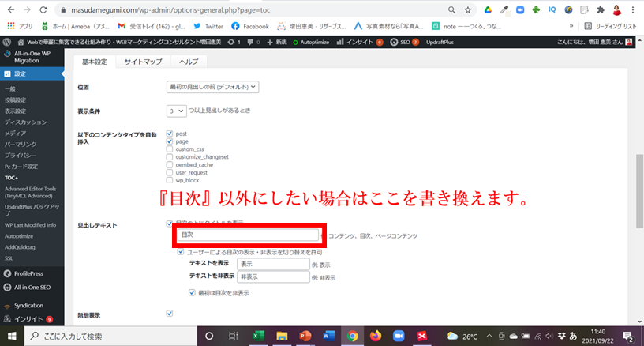Enable the wp_block checkbox

click(169, 180)
